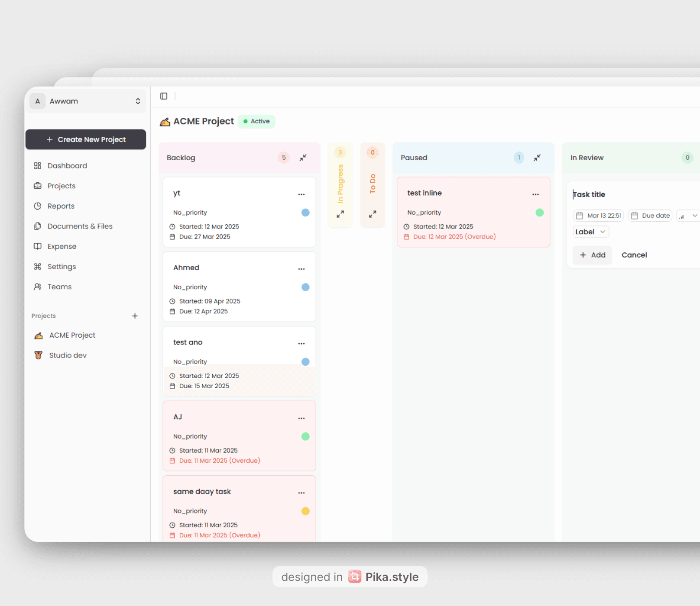Click green dot on test inline card
Viewport: 700px width, 606px height.
(539, 213)
